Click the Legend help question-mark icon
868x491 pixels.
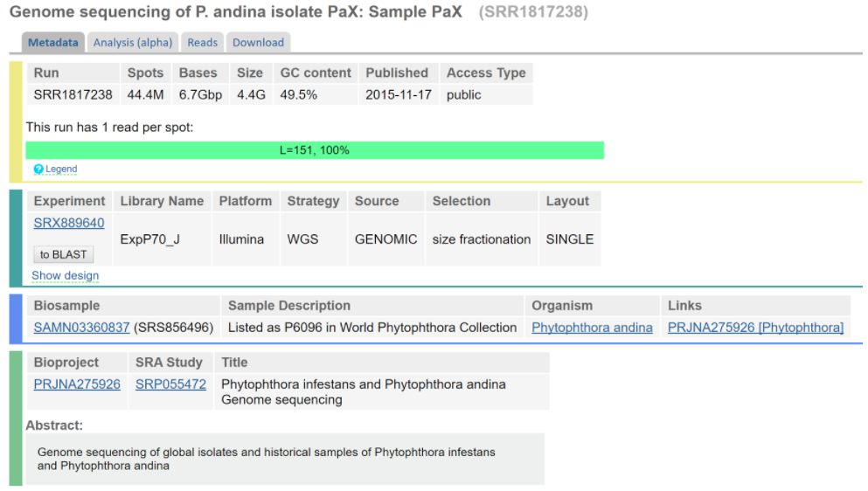coord(38,169)
